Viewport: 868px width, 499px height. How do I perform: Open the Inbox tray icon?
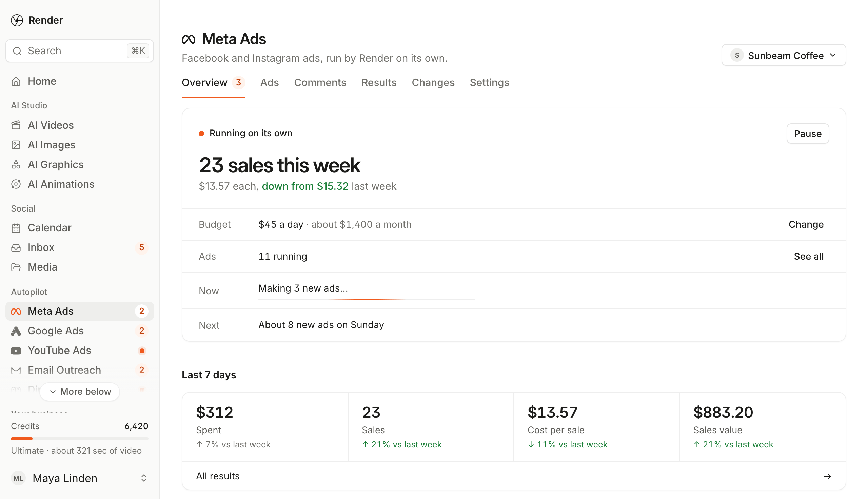[16, 247]
